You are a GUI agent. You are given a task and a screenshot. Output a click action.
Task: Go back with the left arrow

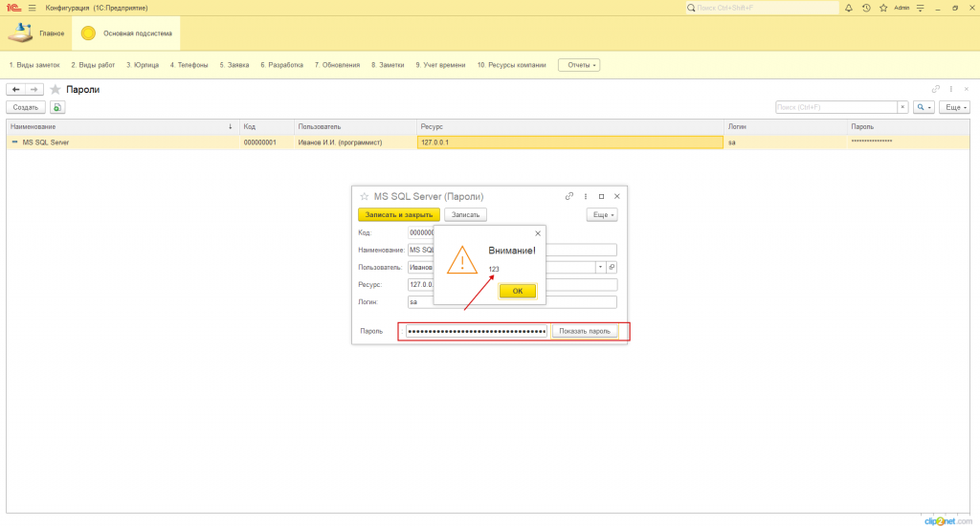click(x=15, y=89)
